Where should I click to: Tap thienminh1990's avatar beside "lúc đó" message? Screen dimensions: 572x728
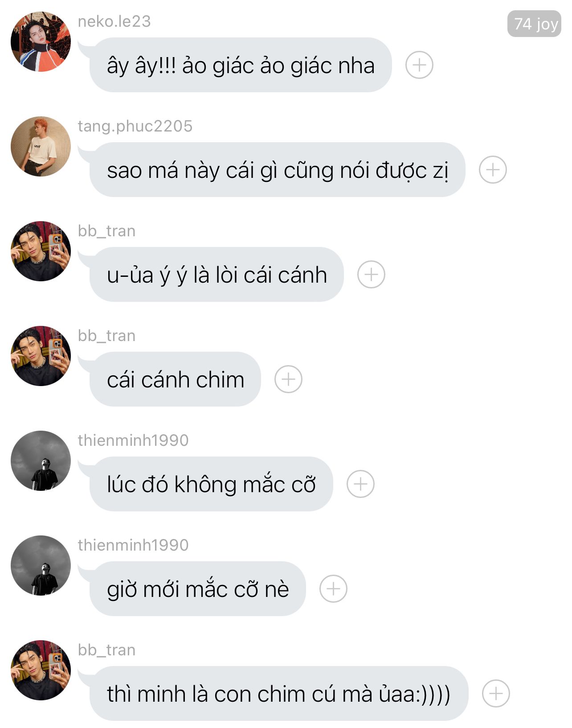click(x=41, y=461)
